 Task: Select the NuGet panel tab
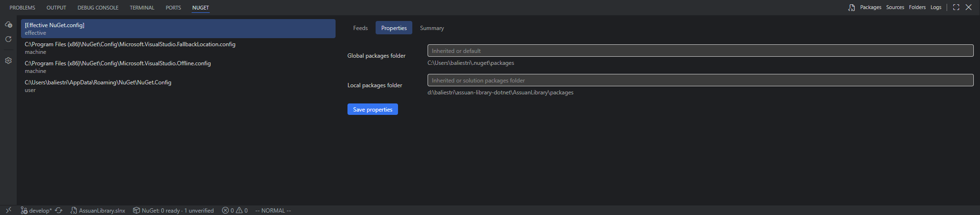click(201, 8)
